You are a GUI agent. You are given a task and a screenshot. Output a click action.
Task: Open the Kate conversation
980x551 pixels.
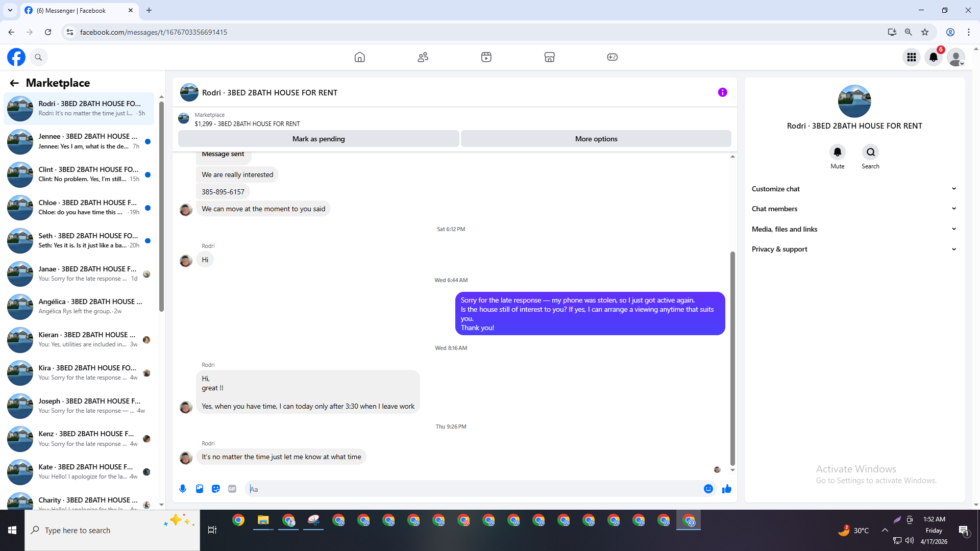coord(79,472)
